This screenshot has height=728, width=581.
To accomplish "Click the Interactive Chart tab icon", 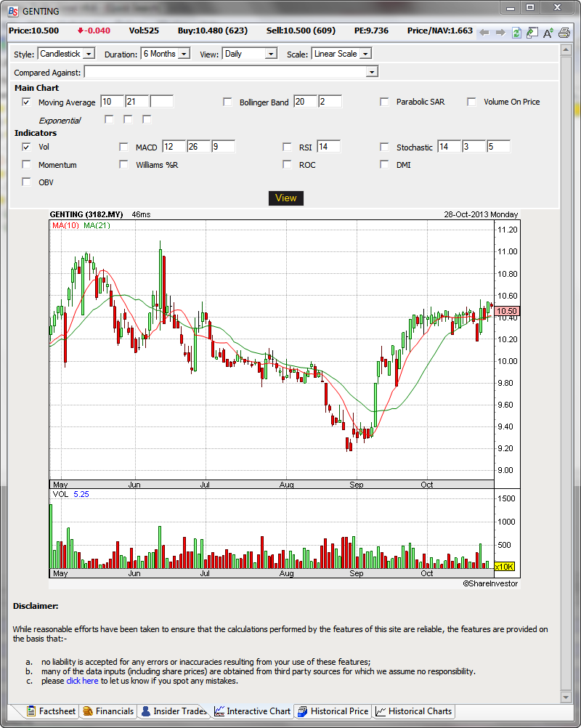I will point(219,711).
